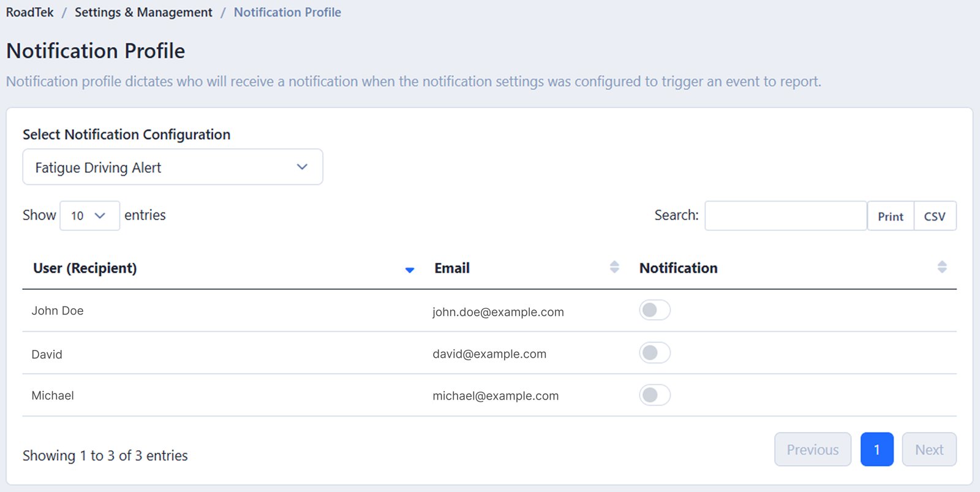Click michael@example.com email cell
This screenshot has width=980, height=492.
(x=496, y=396)
